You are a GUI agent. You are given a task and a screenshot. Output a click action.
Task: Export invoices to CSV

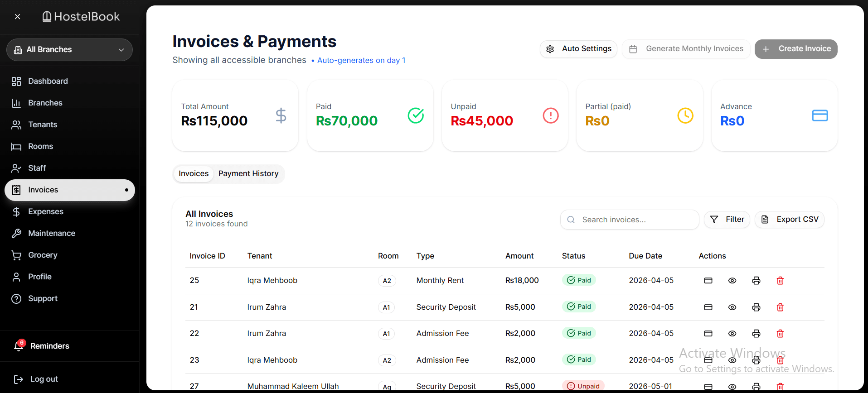coord(790,220)
